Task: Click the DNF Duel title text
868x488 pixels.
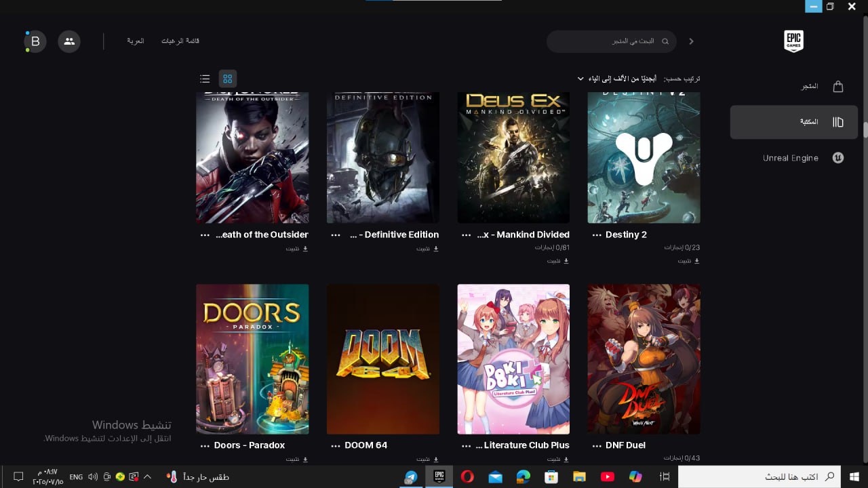Action: point(625,445)
